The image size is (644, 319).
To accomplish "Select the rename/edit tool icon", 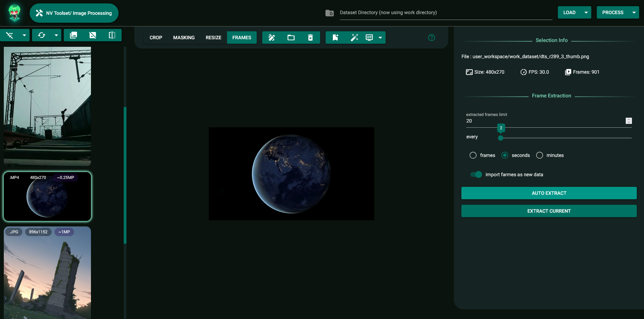I will [272, 38].
